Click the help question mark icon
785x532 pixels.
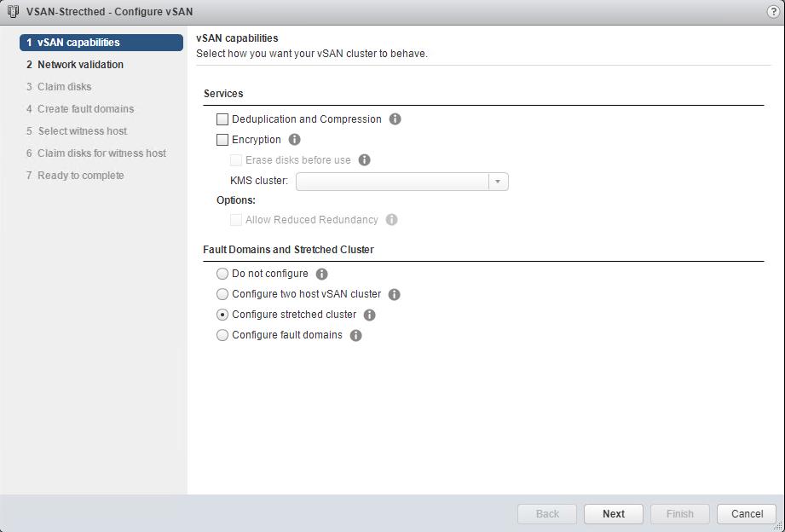point(773,12)
